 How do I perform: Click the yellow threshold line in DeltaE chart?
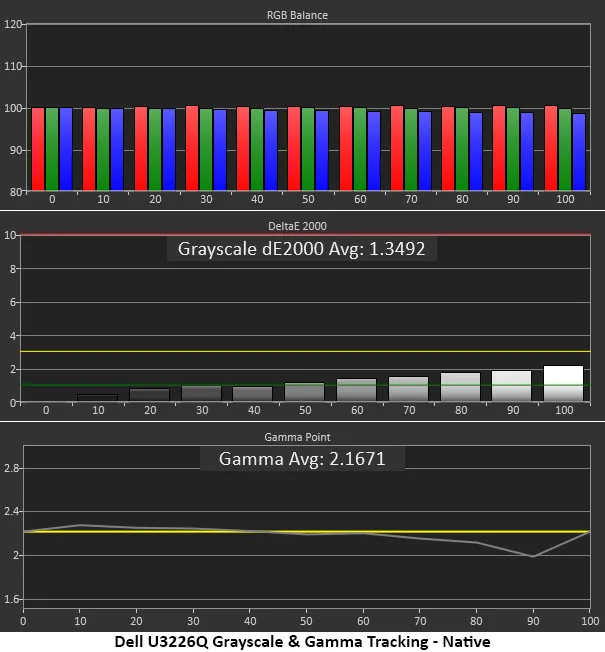coord(300,352)
